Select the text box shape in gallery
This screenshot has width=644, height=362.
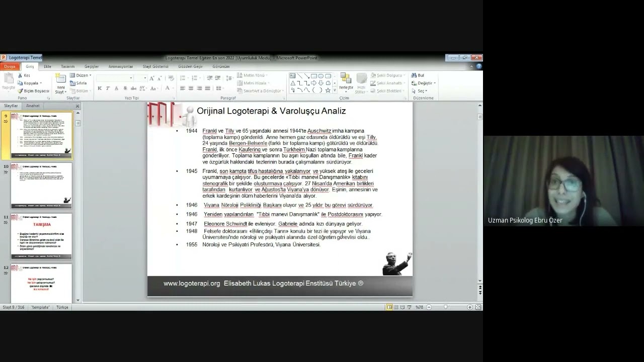click(x=293, y=76)
